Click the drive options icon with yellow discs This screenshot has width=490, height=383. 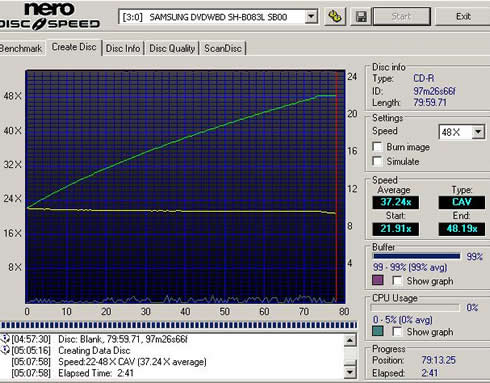(335, 16)
